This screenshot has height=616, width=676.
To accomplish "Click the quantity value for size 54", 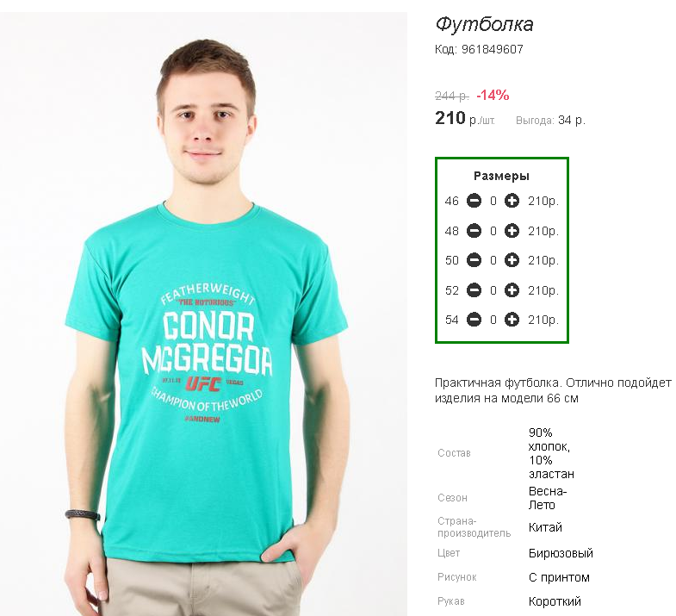I will (493, 320).
